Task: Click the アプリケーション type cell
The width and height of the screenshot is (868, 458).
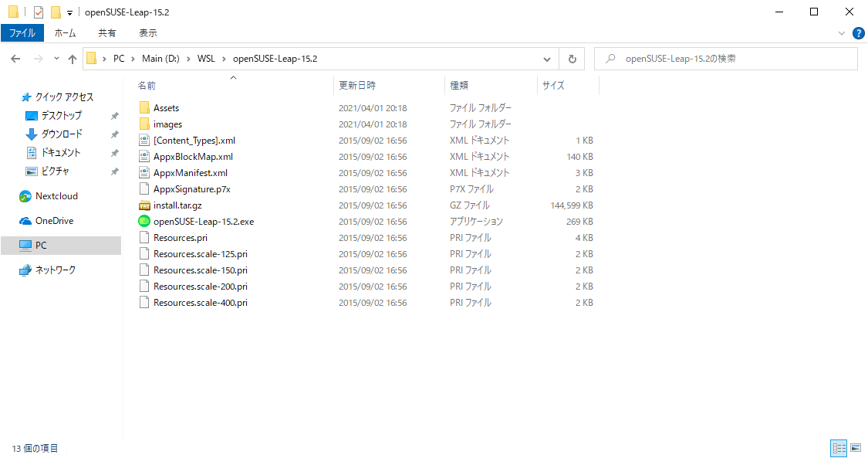Action: pyautogui.click(x=476, y=222)
